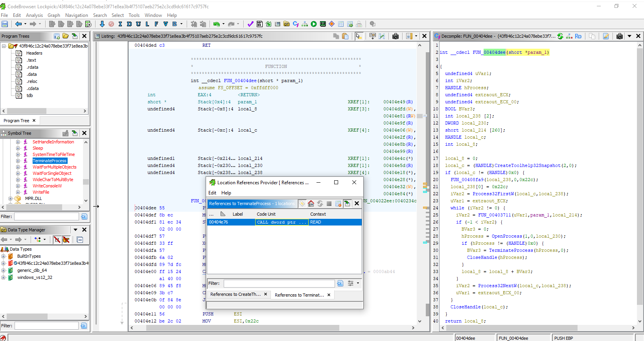Expand the TerminateProcess node in Symbol Tree

coord(18,161)
